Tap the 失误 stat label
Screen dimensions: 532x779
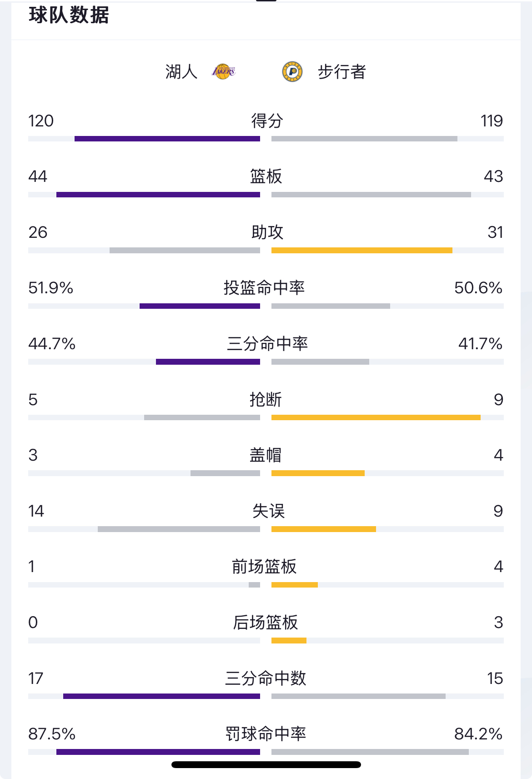[x=268, y=511]
